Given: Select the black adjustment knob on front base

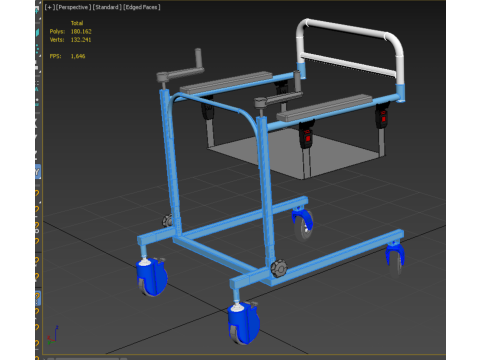Looking at the screenshot, I should click(279, 268).
